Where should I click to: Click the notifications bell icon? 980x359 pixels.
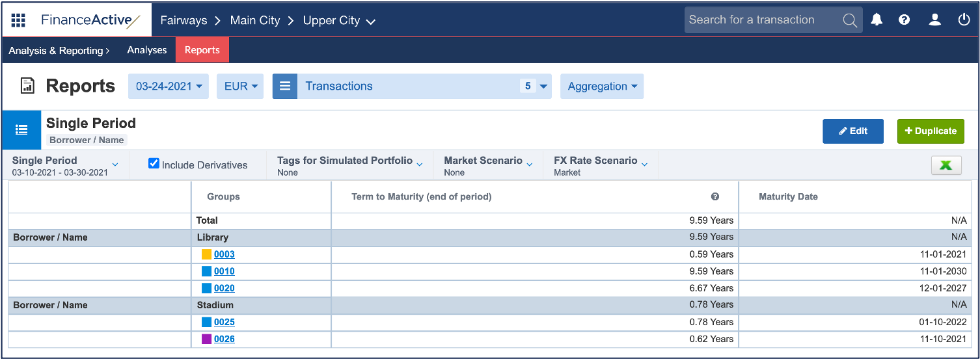pyautogui.click(x=877, y=20)
